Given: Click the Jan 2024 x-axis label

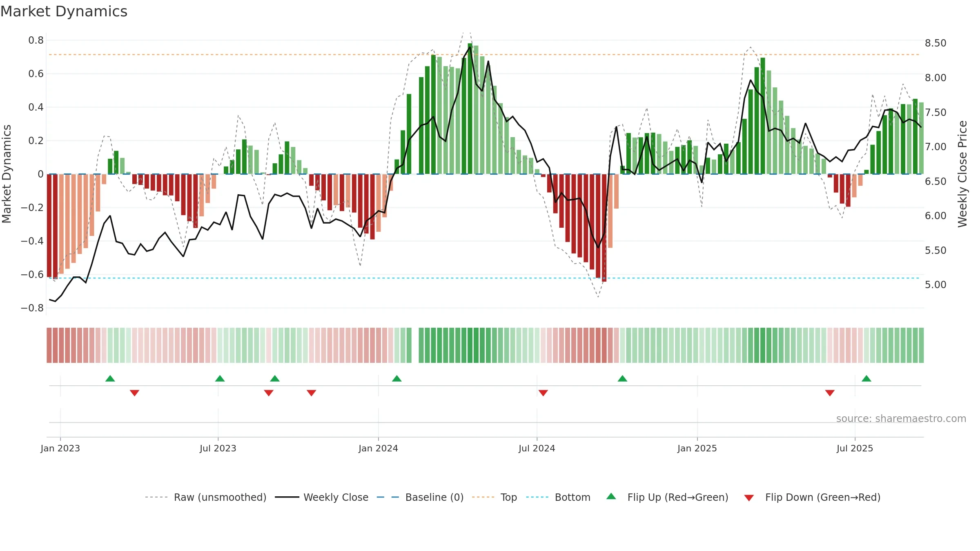Looking at the screenshot, I should 379,448.
